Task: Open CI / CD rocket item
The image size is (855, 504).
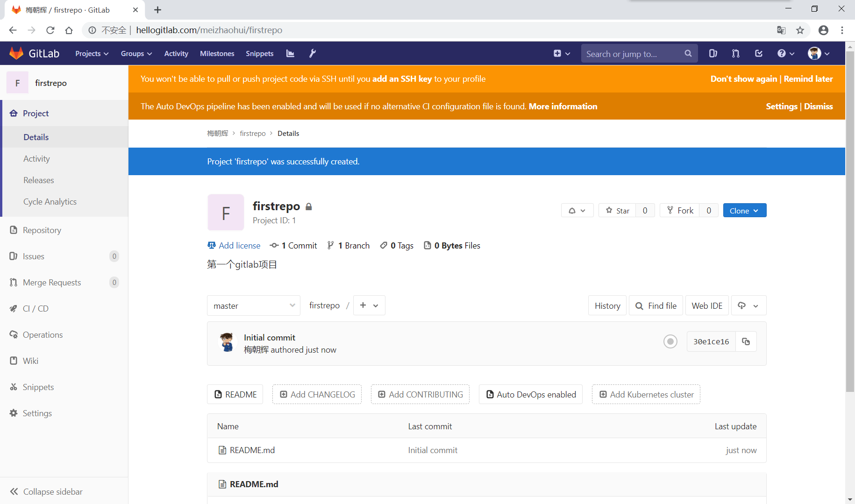Action: point(64,308)
